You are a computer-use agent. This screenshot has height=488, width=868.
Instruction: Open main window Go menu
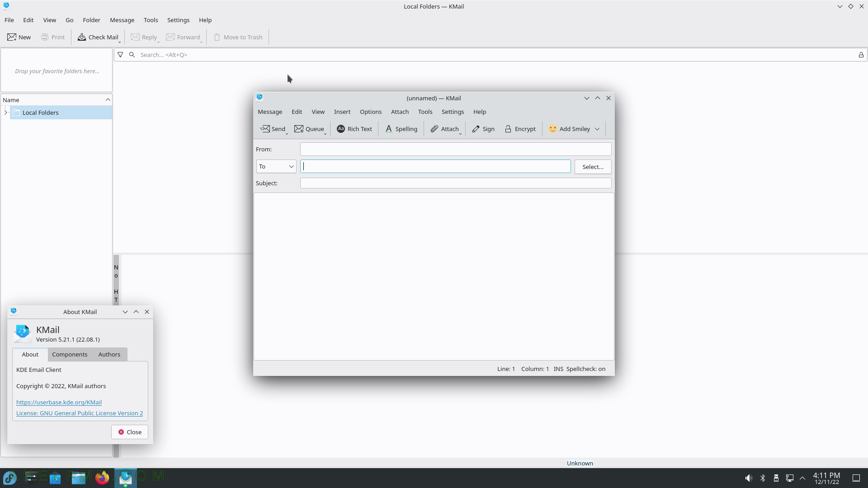click(69, 20)
